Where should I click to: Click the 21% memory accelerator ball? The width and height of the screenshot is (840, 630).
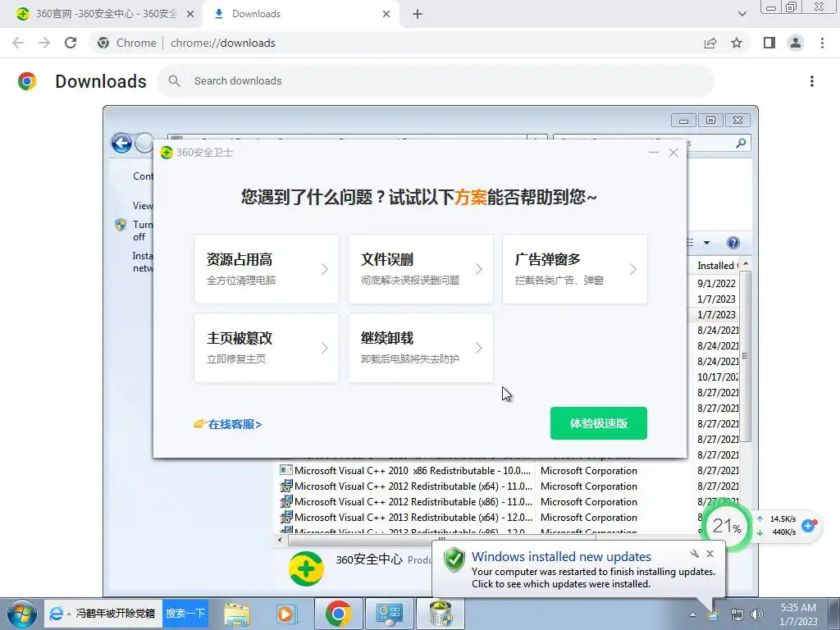click(727, 526)
